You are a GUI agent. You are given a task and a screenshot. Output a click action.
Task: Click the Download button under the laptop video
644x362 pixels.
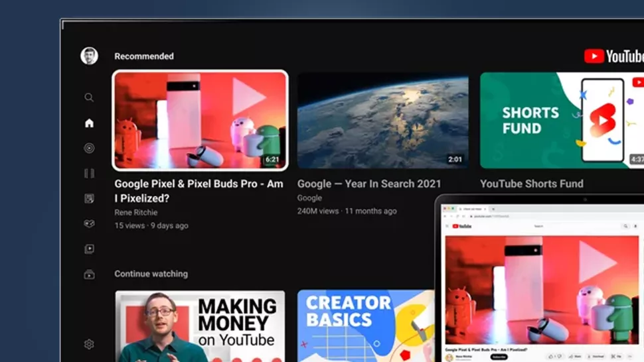click(595, 357)
